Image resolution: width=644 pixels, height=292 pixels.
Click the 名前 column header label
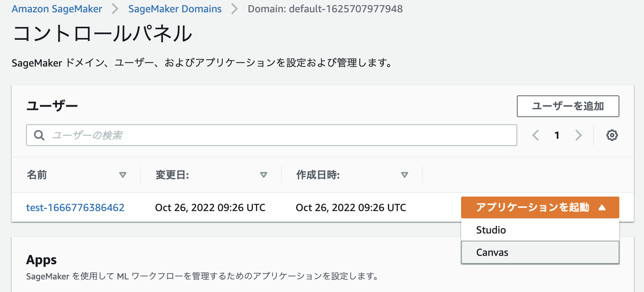pos(37,175)
